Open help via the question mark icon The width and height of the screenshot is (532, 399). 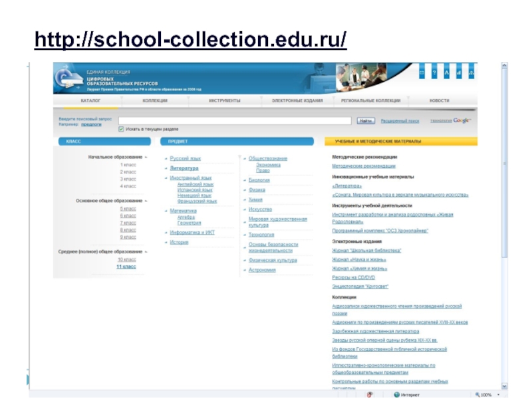point(434,72)
